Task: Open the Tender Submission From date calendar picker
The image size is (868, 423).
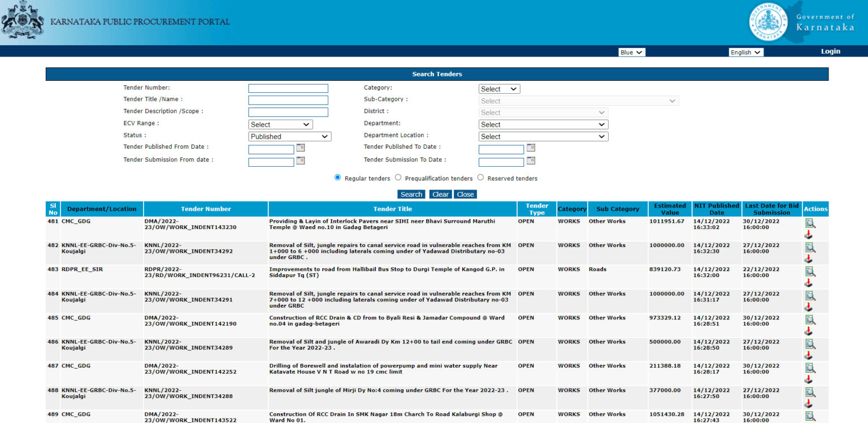Action: click(x=300, y=161)
